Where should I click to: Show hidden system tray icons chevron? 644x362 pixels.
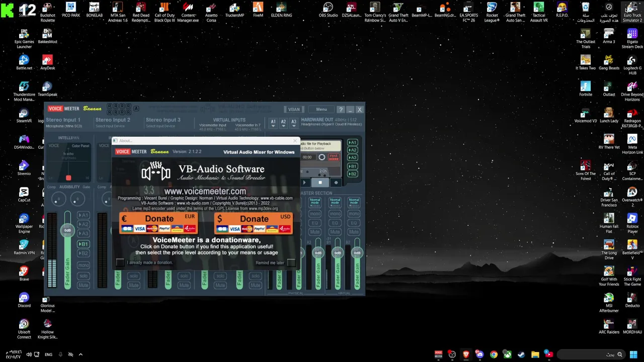pyautogui.click(x=80, y=354)
